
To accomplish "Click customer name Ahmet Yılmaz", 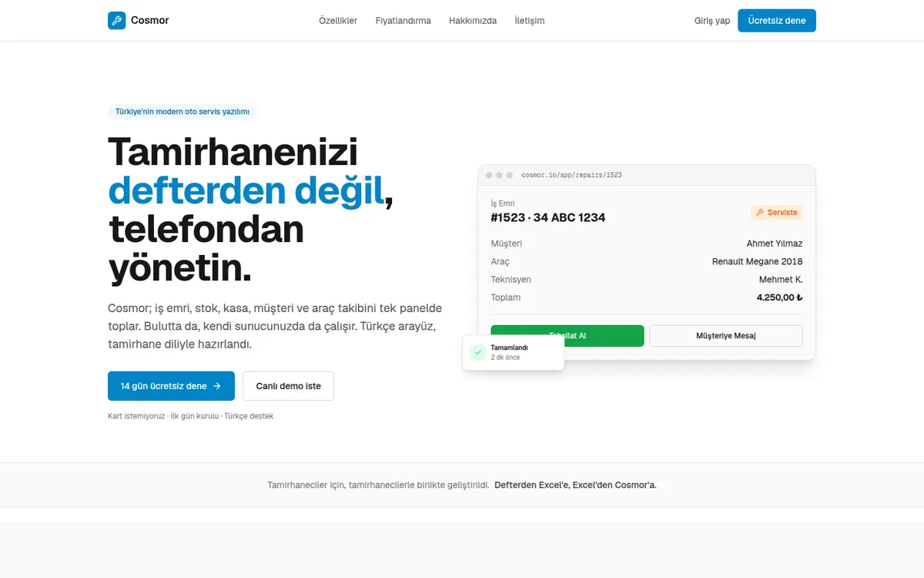I will (x=775, y=244).
